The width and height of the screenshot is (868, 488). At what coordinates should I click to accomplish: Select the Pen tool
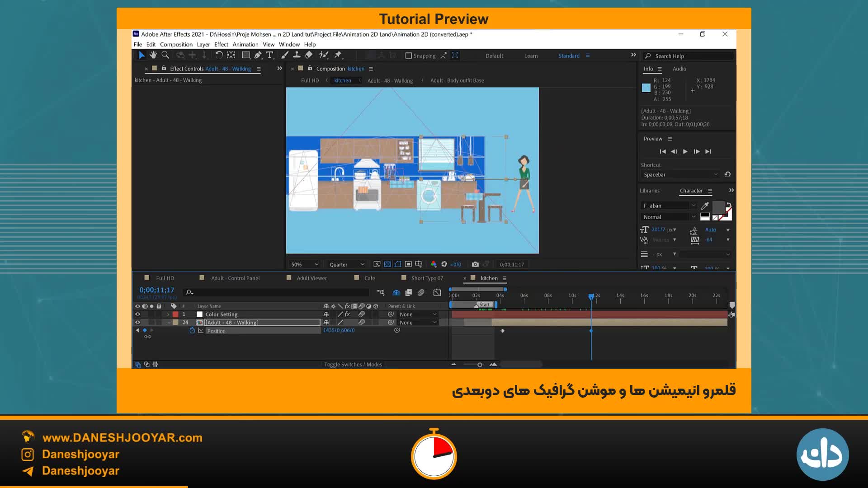[x=258, y=55]
